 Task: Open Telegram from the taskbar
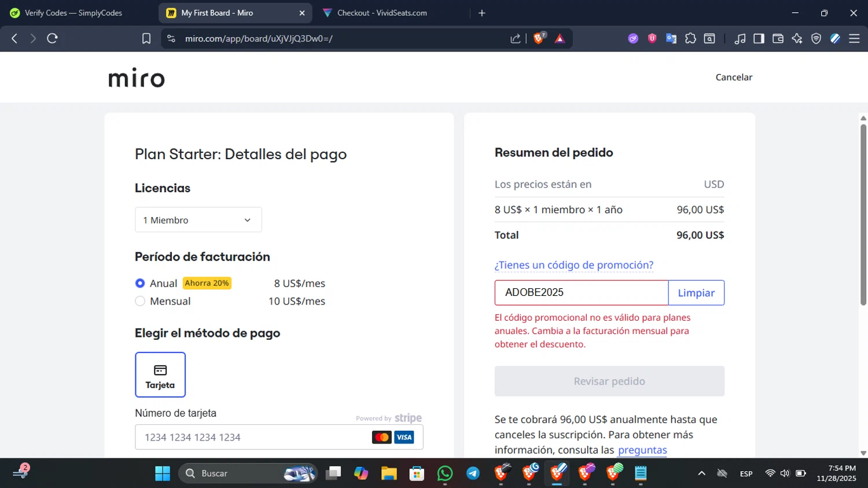pos(473,474)
